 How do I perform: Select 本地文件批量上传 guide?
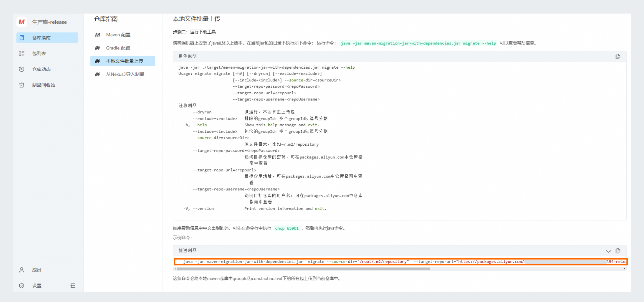click(x=123, y=61)
